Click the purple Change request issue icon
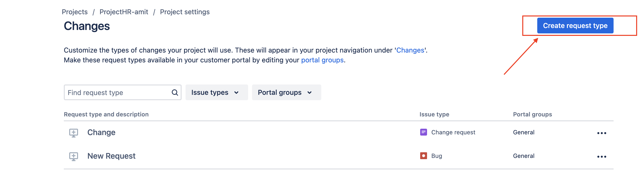644x195 pixels. [x=423, y=132]
